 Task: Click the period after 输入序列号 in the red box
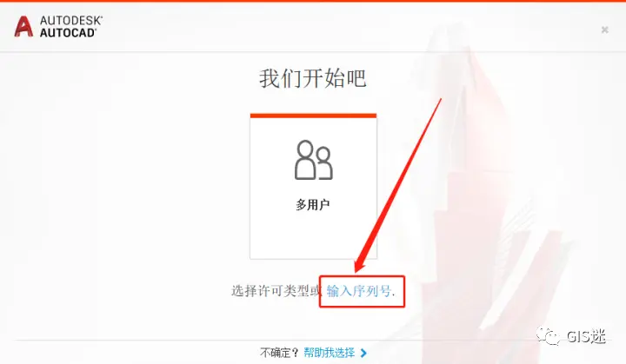394,295
